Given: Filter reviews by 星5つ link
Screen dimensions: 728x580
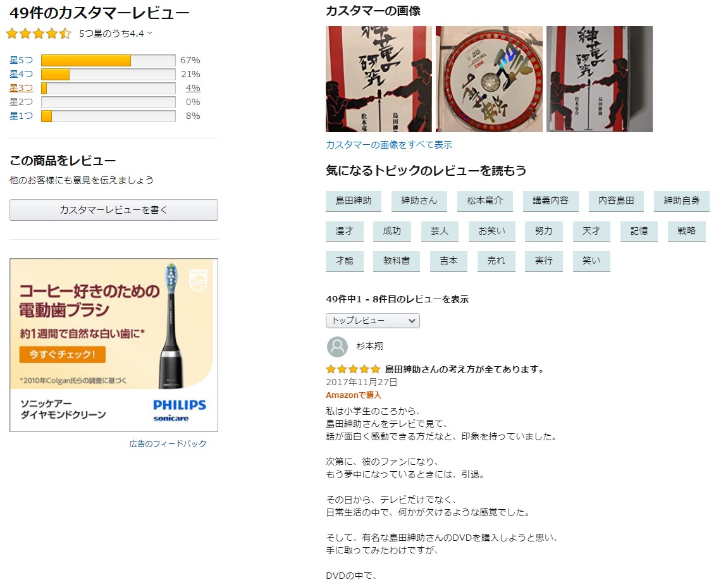Looking at the screenshot, I should coord(22,60).
